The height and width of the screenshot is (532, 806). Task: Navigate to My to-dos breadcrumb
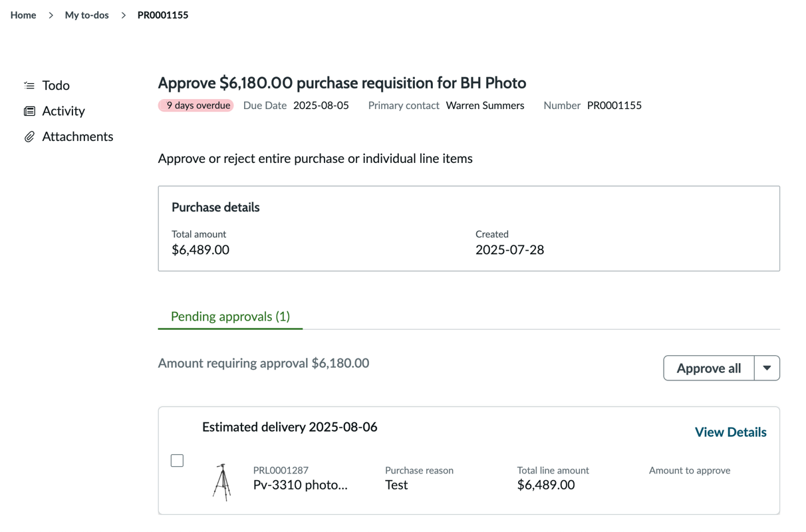pyautogui.click(x=86, y=15)
